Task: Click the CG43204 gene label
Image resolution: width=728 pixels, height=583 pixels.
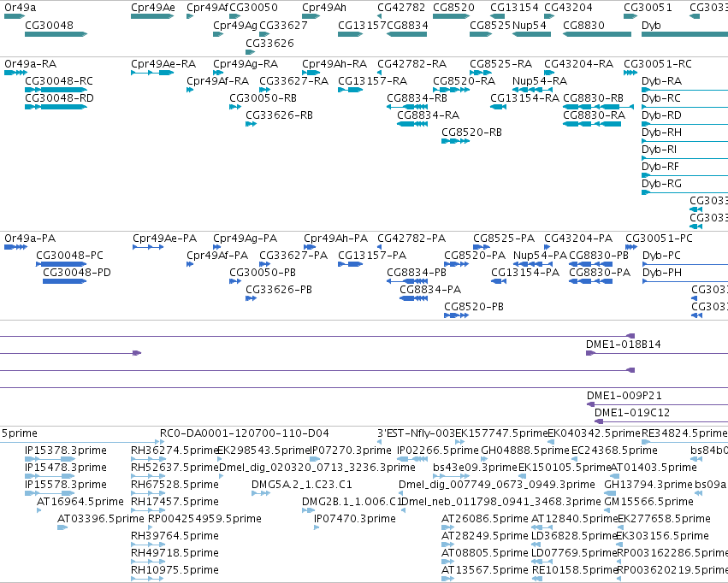Action: 568,8
